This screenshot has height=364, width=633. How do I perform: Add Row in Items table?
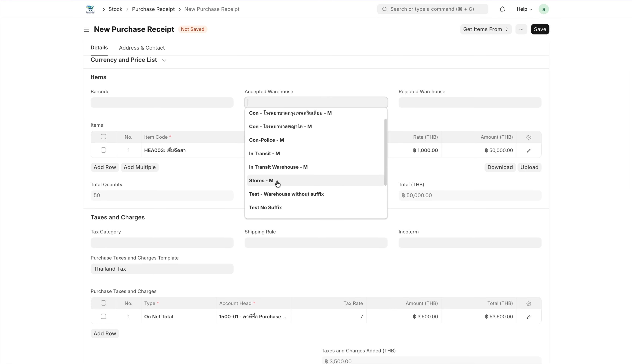(105, 167)
